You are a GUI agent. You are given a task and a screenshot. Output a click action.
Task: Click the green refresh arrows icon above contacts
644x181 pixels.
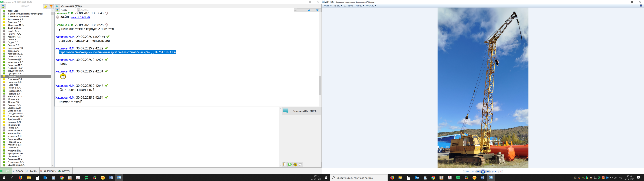click(3, 6)
